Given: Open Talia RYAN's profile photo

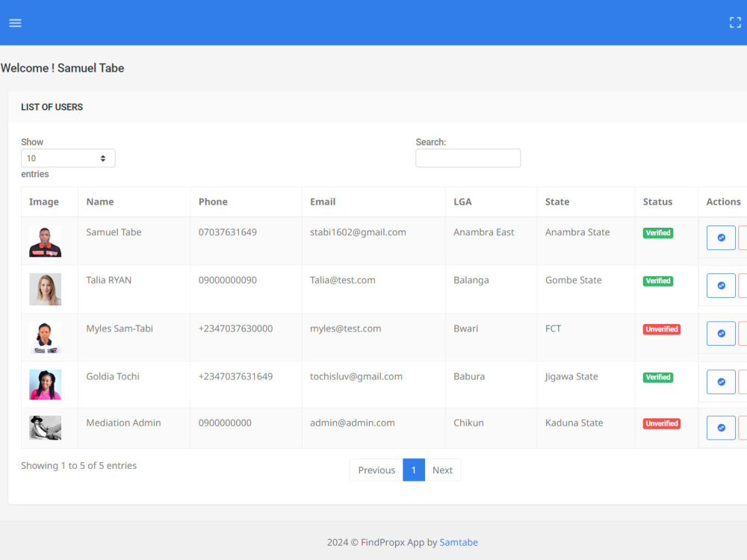Looking at the screenshot, I should [x=46, y=289].
